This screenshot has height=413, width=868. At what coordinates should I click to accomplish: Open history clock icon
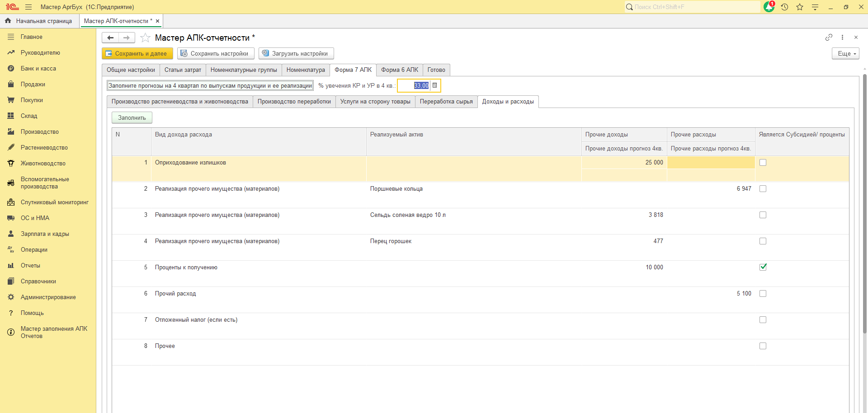tap(784, 7)
